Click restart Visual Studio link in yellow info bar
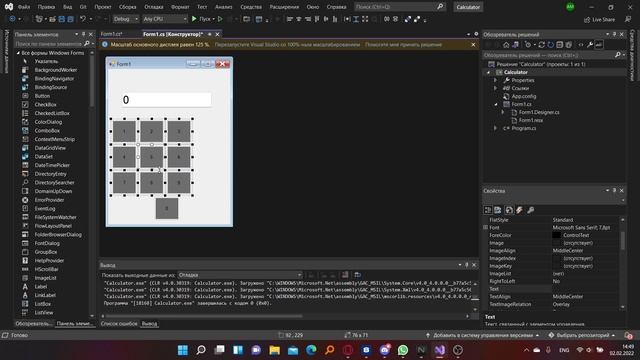Image resolution: width=640 pixels, height=360 pixels. pyautogui.click(x=287, y=44)
